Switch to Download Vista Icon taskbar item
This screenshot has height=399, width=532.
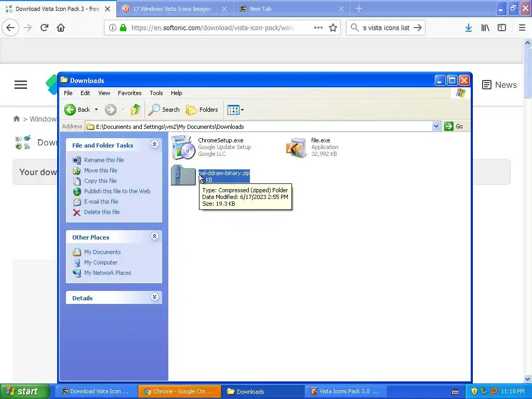click(x=96, y=391)
